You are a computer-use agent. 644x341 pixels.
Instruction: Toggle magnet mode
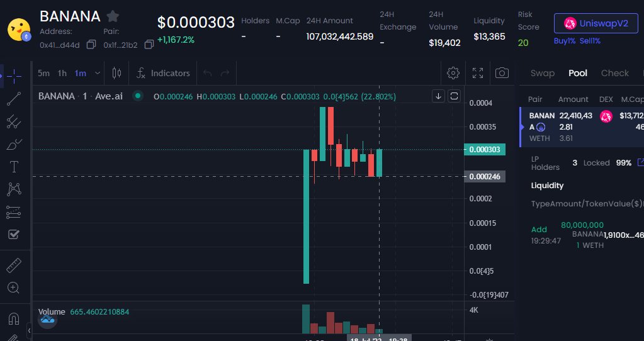point(14,318)
